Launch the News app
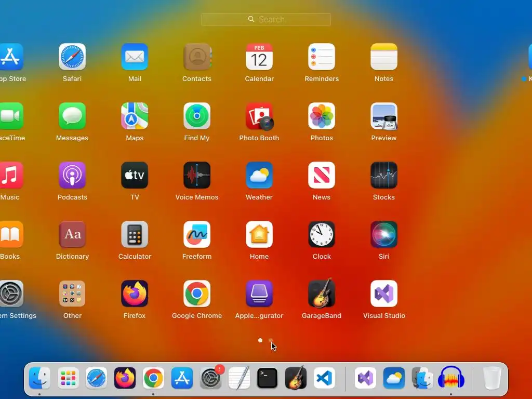This screenshot has height=399, width=532. click(321, 175)
